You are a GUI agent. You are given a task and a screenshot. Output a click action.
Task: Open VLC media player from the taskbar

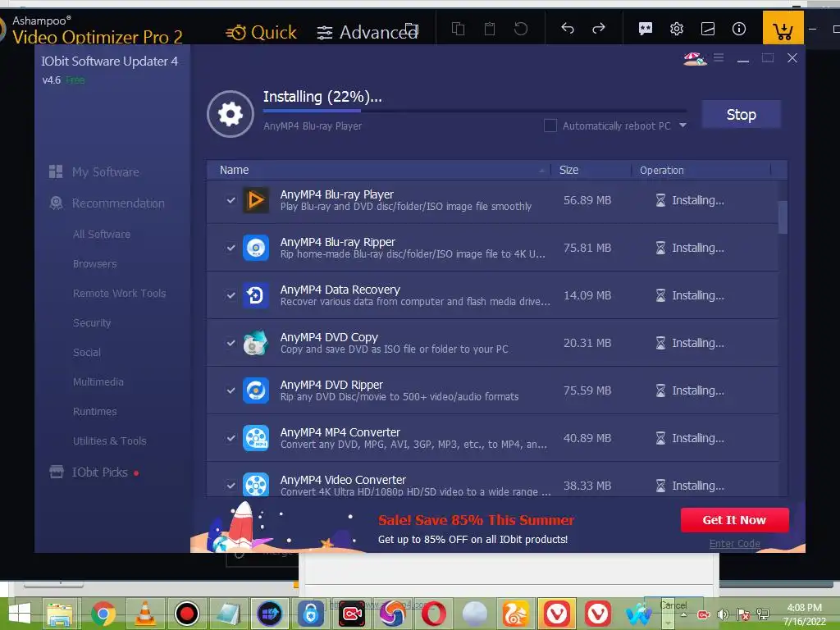coord(144,614)
